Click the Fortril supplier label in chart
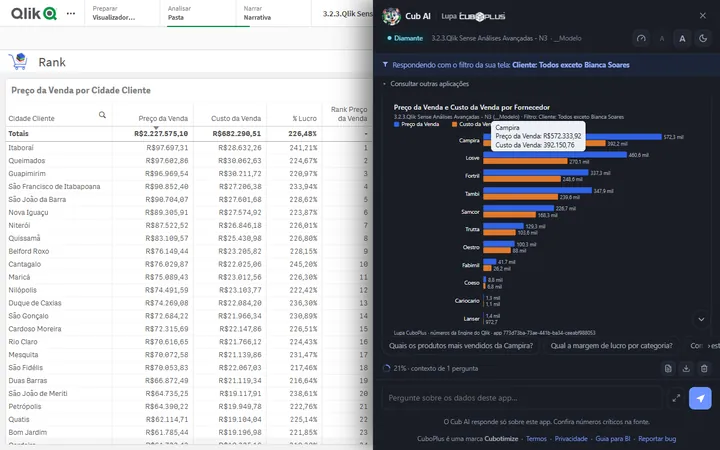This screenshot has width=720, height=450. 472,176
